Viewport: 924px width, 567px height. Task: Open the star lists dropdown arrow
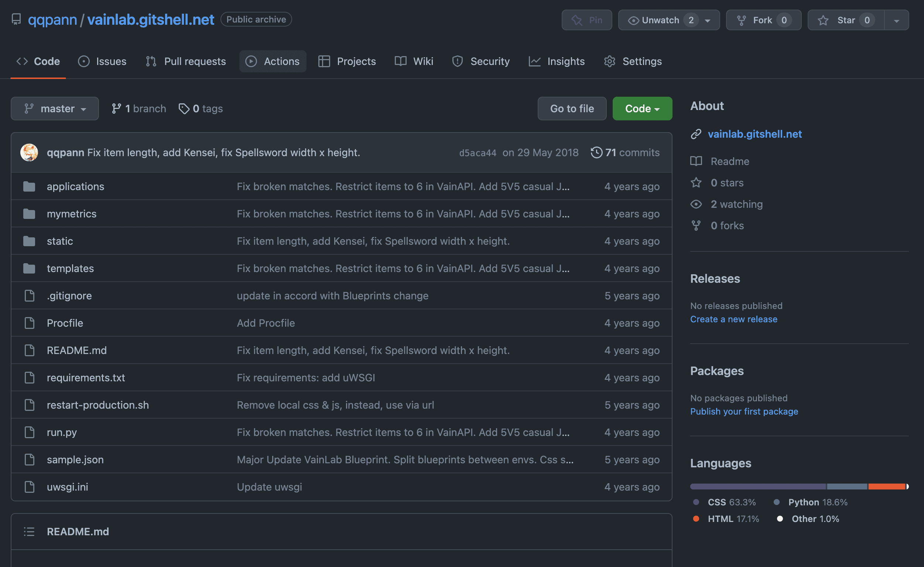pos(897,20)
